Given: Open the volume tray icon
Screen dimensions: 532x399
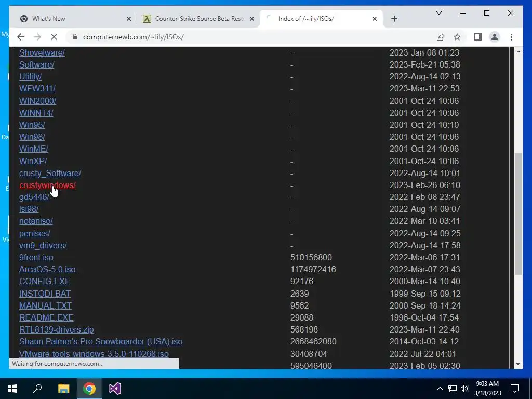Looking at the screenshot, I should (464, 389).
